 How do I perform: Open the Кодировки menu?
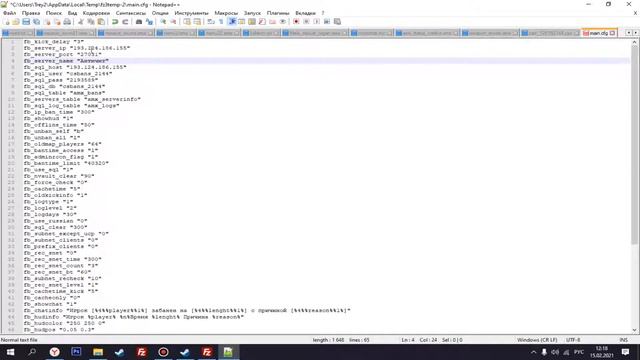[x=96, y=13]
